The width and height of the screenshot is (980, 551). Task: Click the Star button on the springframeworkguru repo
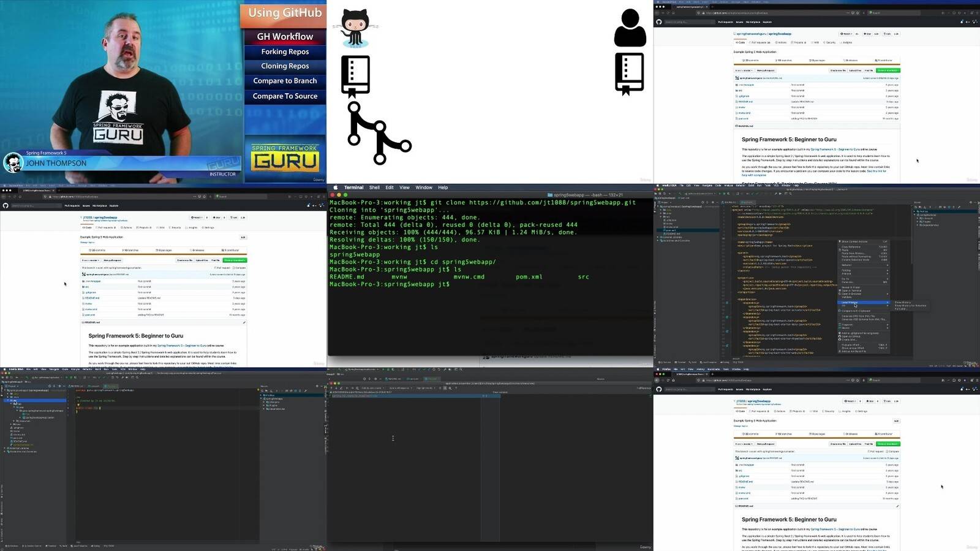tap(867, 34)
